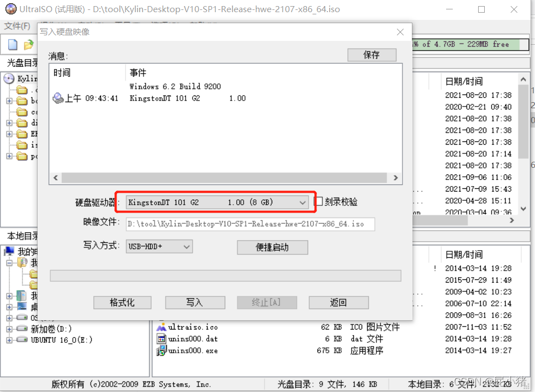Click the disk icon beside 09:43:41 message
Screen dimensions: 535x392
(59, 98)
